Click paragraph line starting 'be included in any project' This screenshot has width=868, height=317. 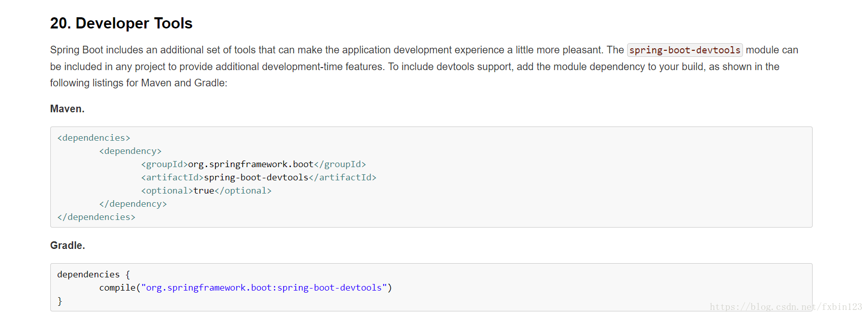[x=415, y=67]
